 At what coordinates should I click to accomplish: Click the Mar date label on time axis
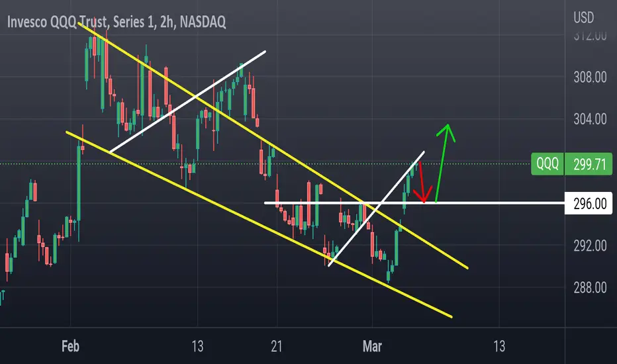pos(372,346)
